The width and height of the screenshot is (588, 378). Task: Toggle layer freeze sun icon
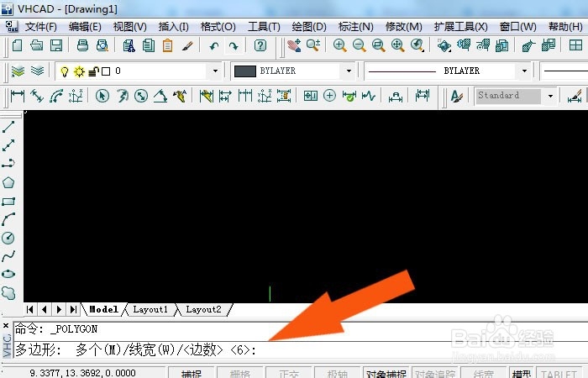tap(79, 71)
